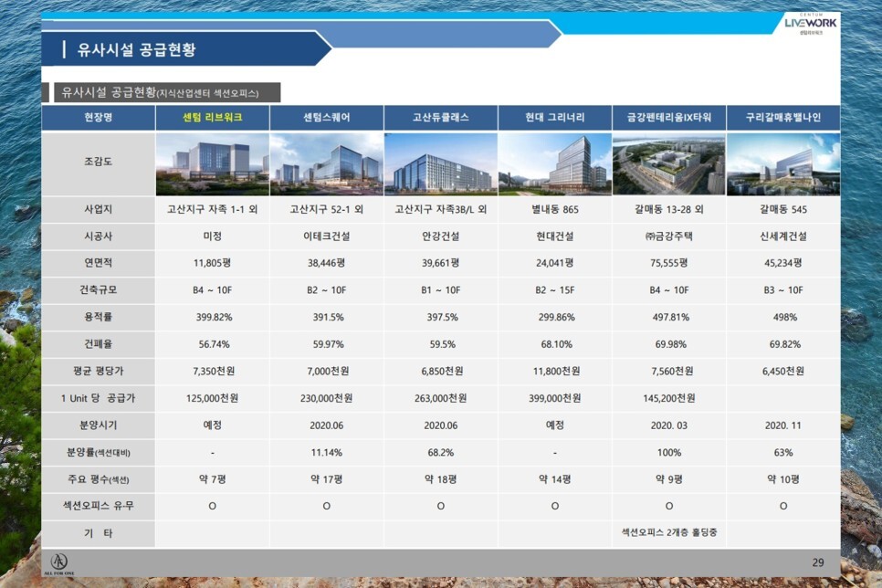Click the 주요 평수 row label
The image size is (882, 588).
coord(98,479)
